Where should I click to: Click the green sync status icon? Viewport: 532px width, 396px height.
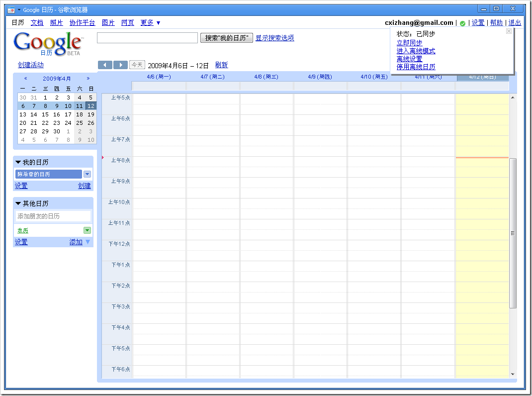tap(462, 23)
